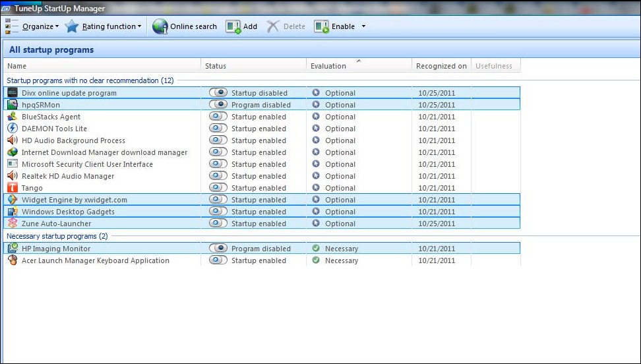Select the DAEMON Tools Lite row text

tap(54, 129)
